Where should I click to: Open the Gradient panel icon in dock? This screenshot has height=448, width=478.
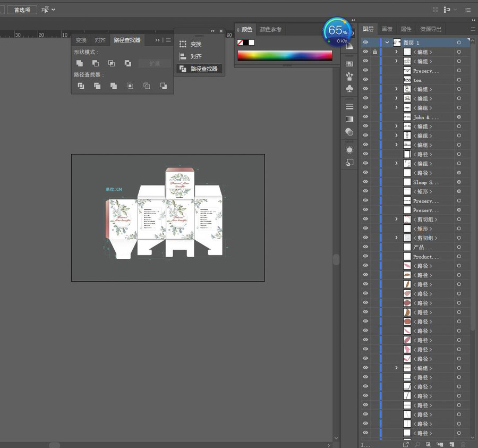pos(349,119)
